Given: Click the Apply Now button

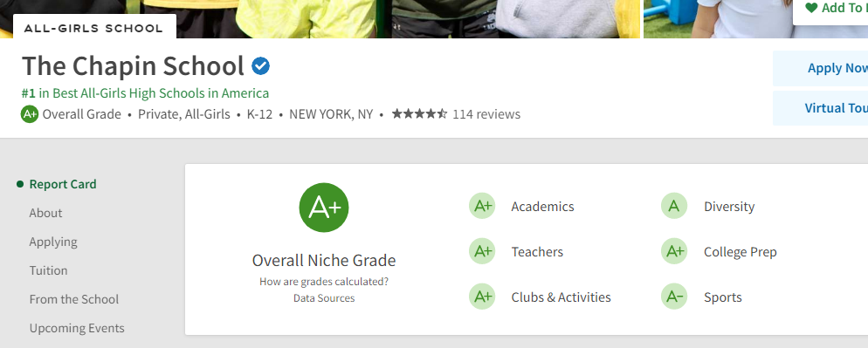Looking at the screenshot, I should (820, 68).
